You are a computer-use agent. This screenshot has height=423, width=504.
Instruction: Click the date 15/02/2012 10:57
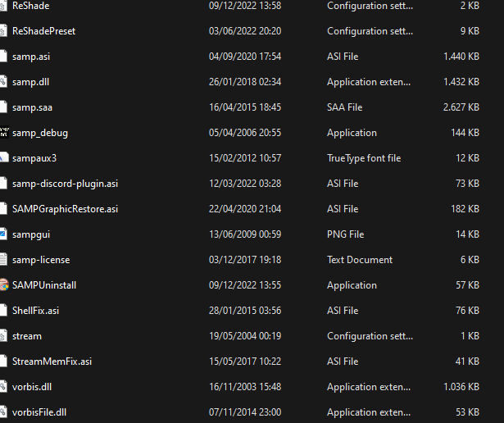click(245, 158)
